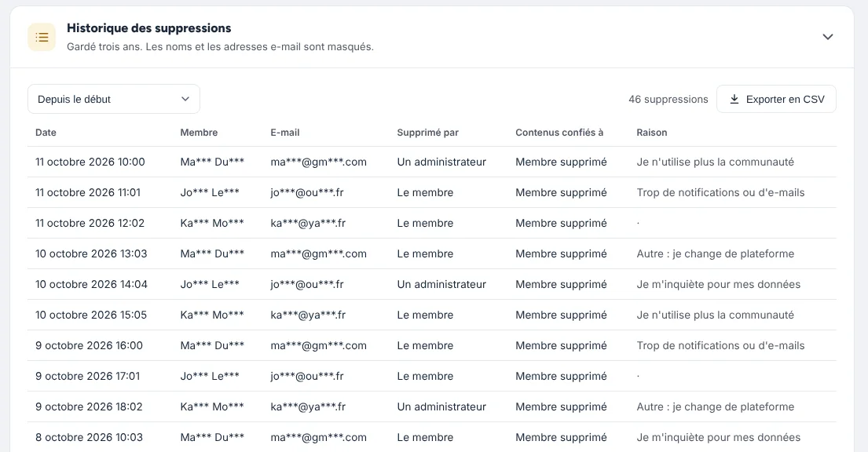Click the download icon in Exporter en CSV
Image resolution: width=868 pixels, height=452 pixels.
(x=734, y=99)
